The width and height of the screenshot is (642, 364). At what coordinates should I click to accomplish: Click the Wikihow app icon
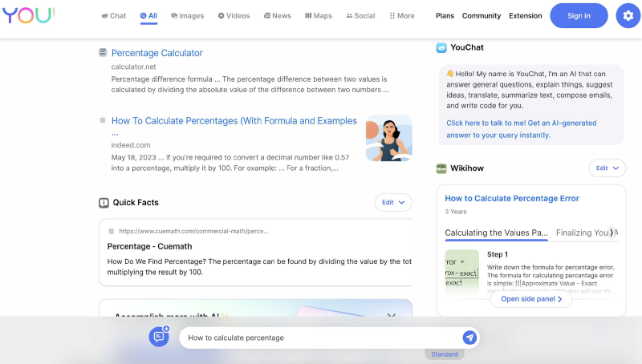coord(441,168)
